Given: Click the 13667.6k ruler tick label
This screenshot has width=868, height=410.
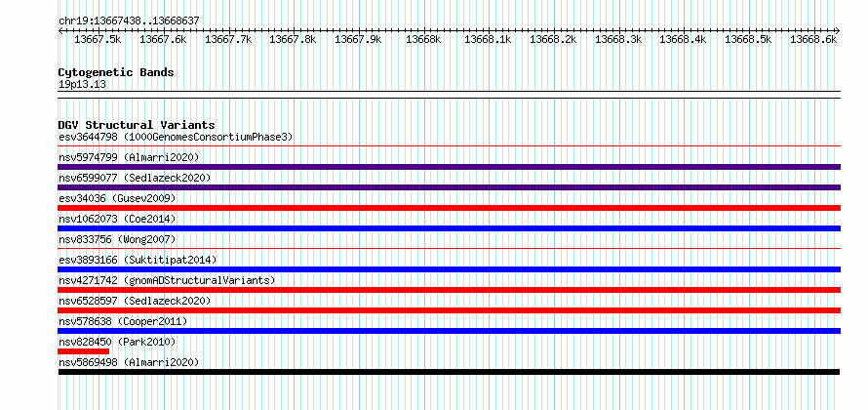Looking at the screenshot, I should click(x=163, y=39).
